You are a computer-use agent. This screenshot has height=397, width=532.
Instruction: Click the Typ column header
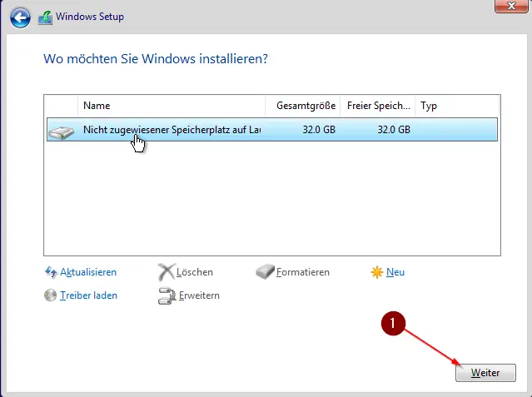click(457, 106)
